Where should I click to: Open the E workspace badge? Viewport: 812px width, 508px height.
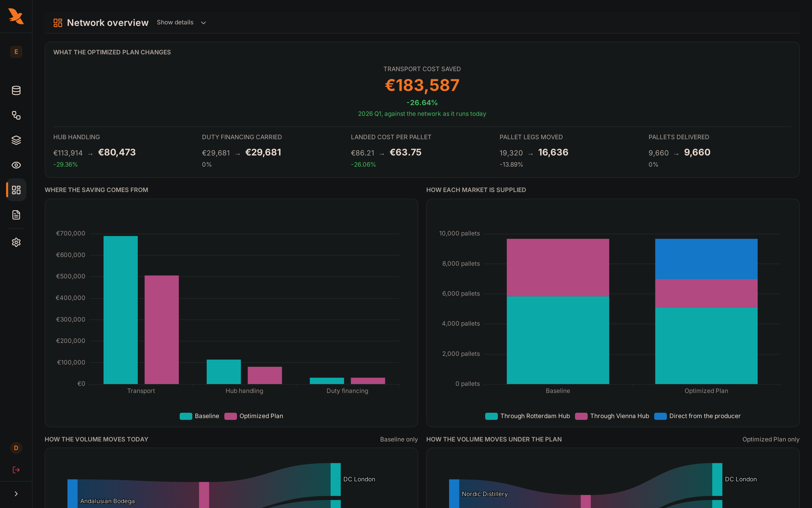[x=16, y=52]
